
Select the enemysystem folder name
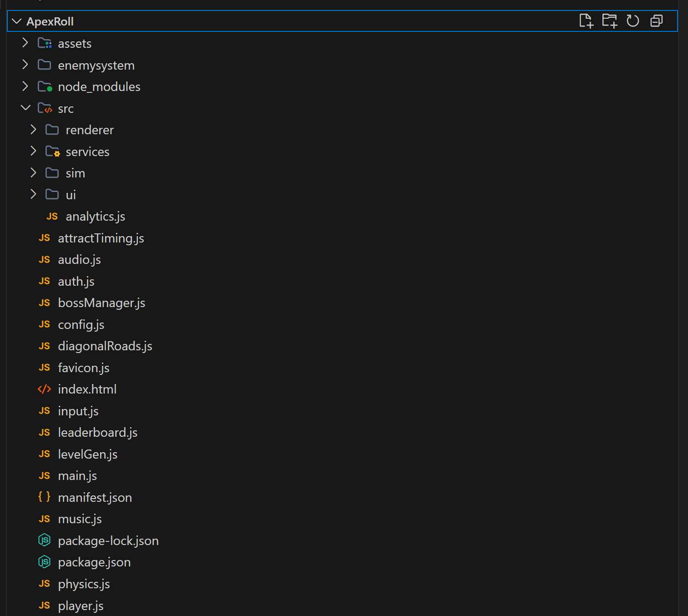coord(96,66)
